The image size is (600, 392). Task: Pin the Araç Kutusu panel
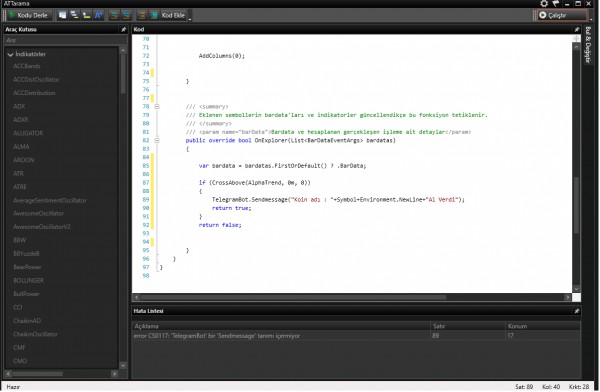coord(123,29)
